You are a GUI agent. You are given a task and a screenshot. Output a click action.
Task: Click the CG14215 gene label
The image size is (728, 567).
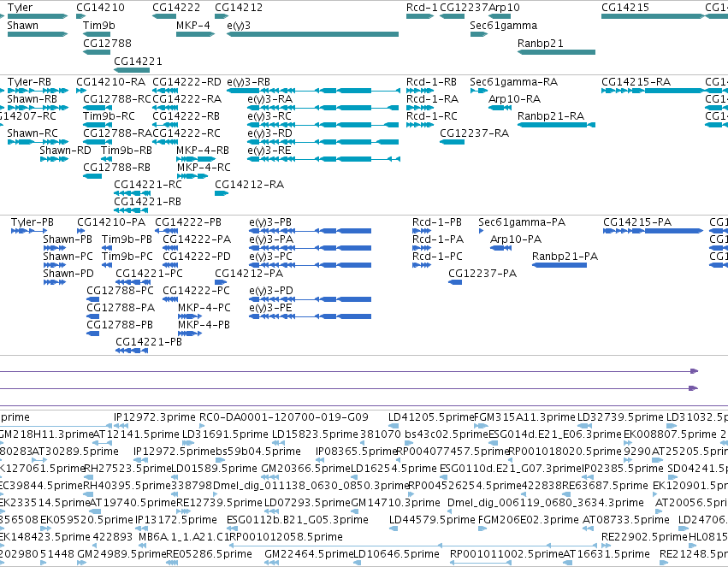625,8
